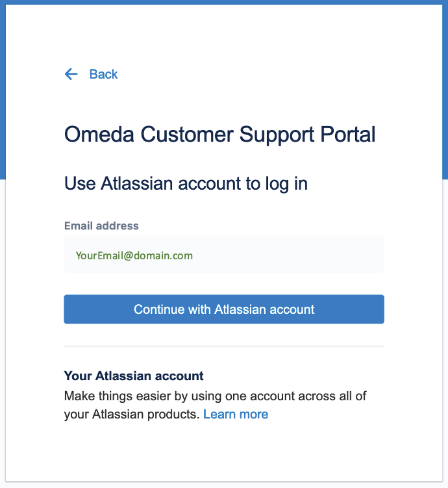Viewport: 448px width, 488px height.
Task: Click the left edge of the Continue button
Action: pos(71,309)
